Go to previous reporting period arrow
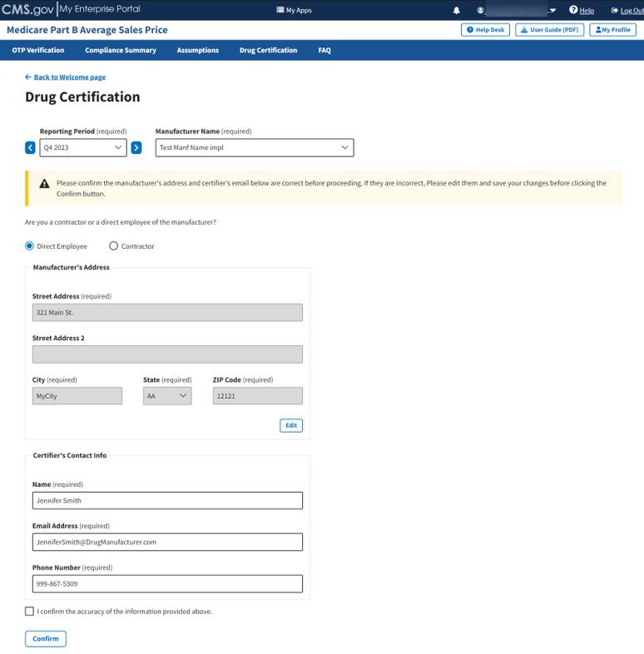 (30, 147)
